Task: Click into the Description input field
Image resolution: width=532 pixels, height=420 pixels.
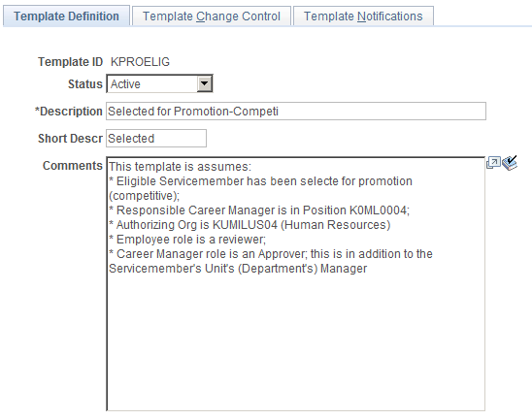Action: pyautogui.click(x=296, y=112)
